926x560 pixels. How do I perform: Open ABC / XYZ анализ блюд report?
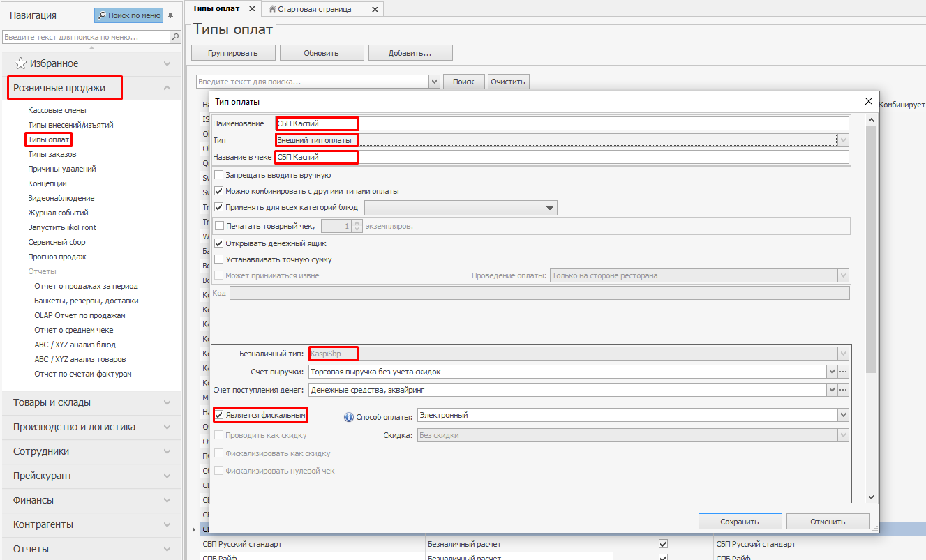[x=75, y=345]
